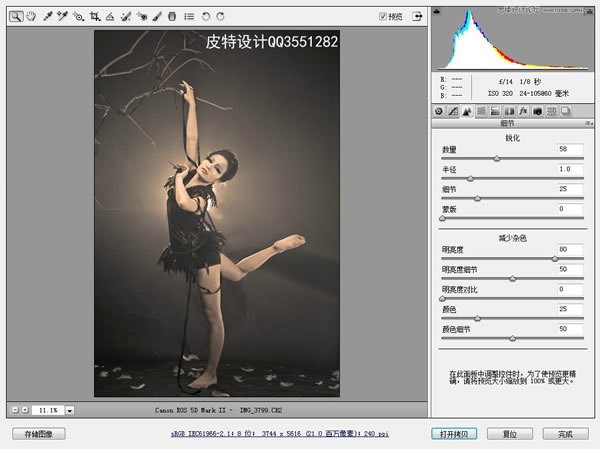This screenshot has height=449, width=600.
Task: Select the Color Sampler tool
Action: point(62,16)
